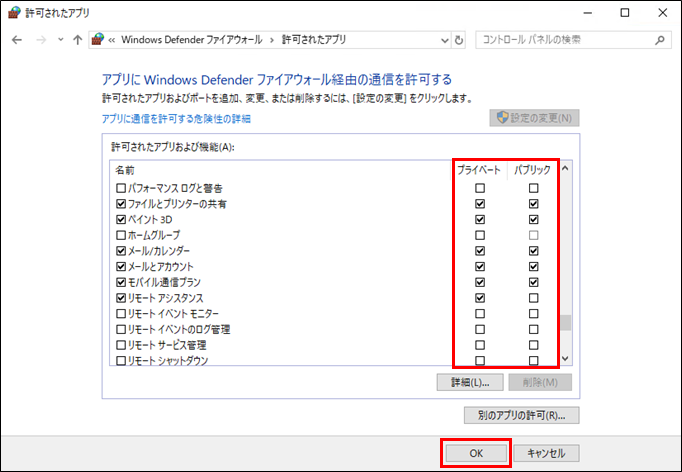The image size is (682, 472).
Task: Confirm with the OK button
Action: 476,453
